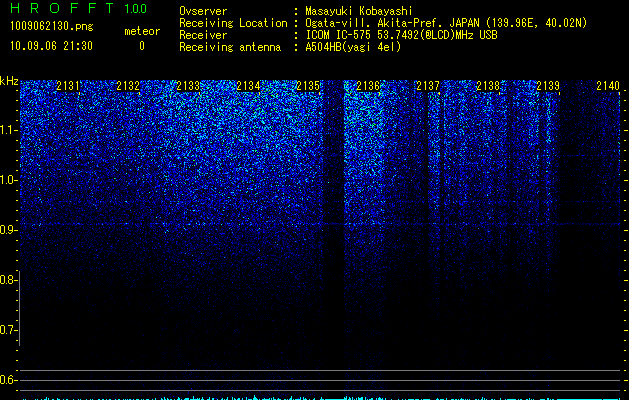Click the 0.9 kHz axis label
This screenshot has height=400, width=629.
(x=7, y=230)
